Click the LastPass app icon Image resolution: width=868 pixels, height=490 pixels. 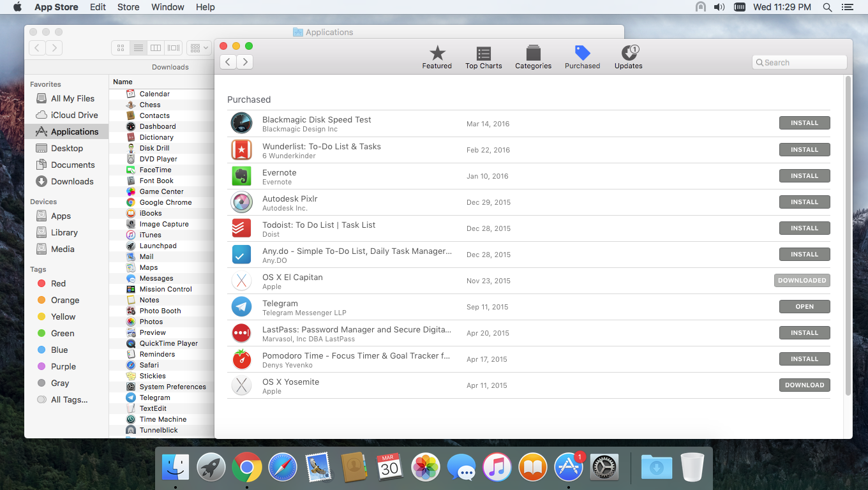(241, 332)
